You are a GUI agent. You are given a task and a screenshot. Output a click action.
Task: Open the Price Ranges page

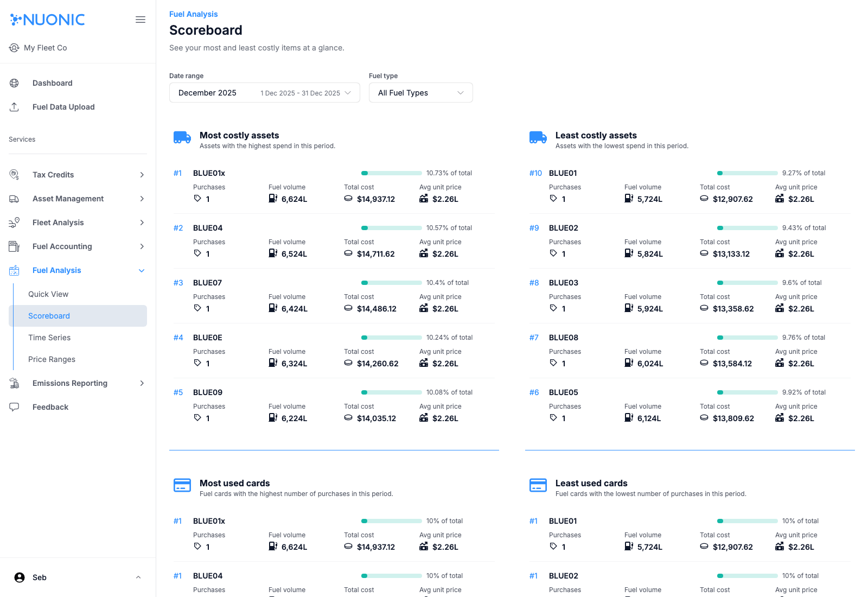coord(52,359)
